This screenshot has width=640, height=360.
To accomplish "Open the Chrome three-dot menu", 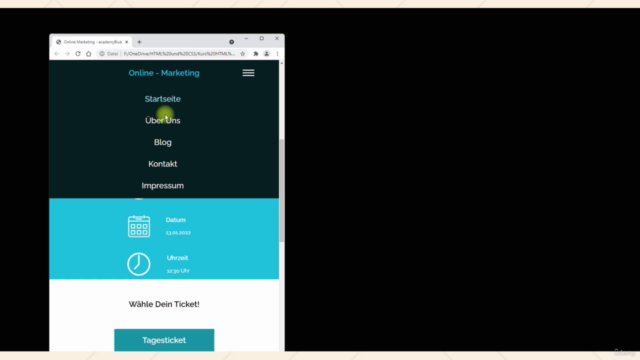I will [278, 54].
